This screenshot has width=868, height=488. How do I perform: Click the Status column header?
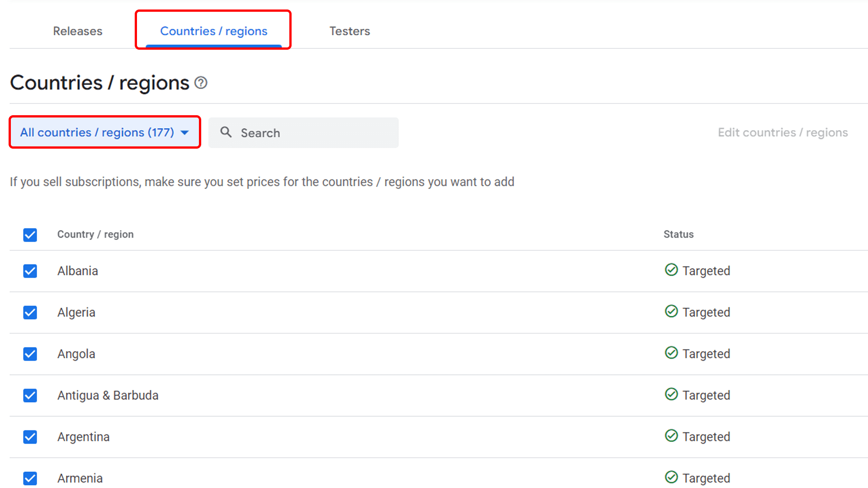(x=679, y=234)
